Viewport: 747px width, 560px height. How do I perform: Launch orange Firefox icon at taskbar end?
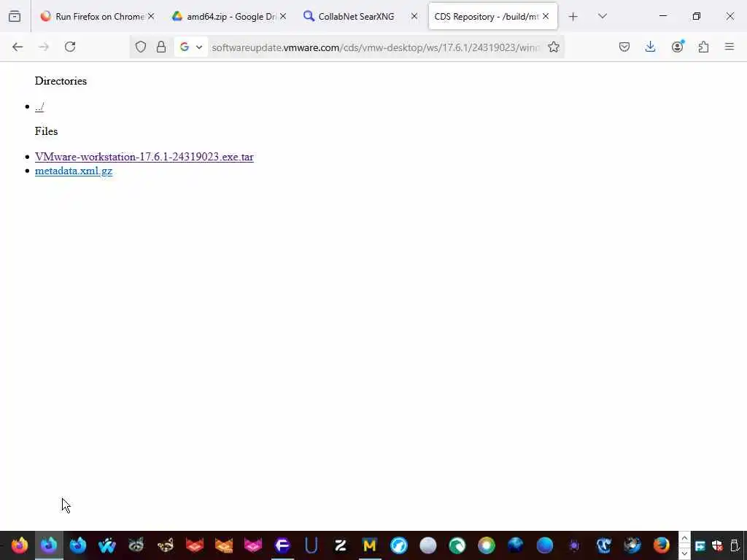point(661,545)
